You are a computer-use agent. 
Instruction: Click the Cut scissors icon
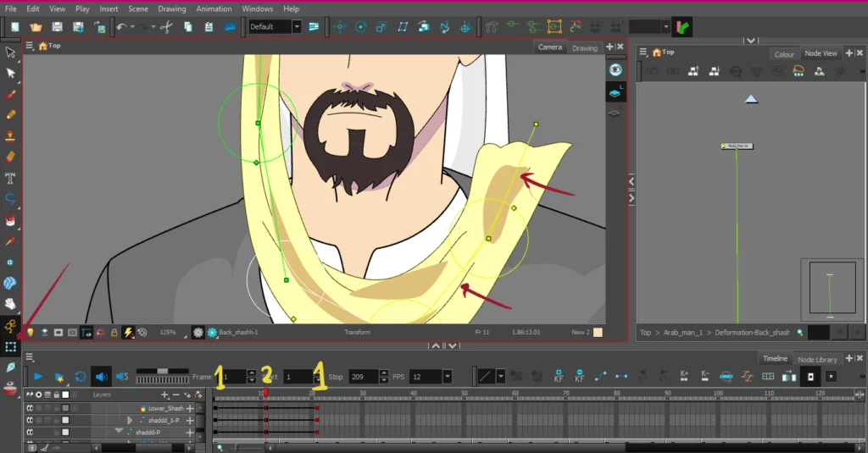pos(166,26)
